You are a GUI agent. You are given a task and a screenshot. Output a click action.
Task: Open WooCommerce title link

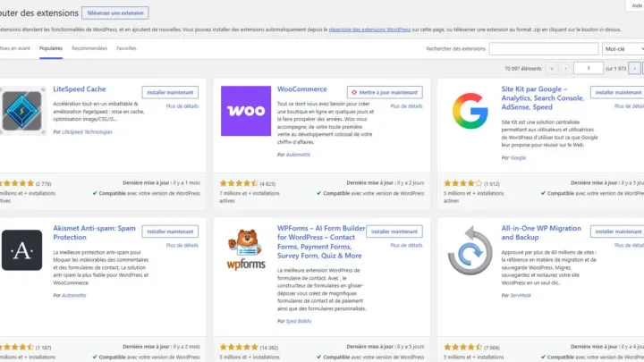(x=302, y=89)
